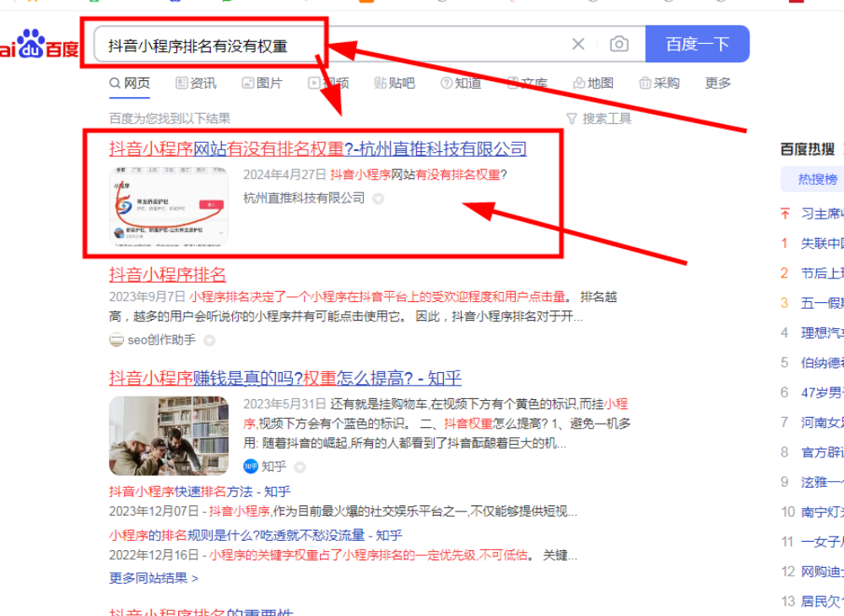Select the 采购 tab
This screenshot has height=616, width=844.
tap(659, 84)
